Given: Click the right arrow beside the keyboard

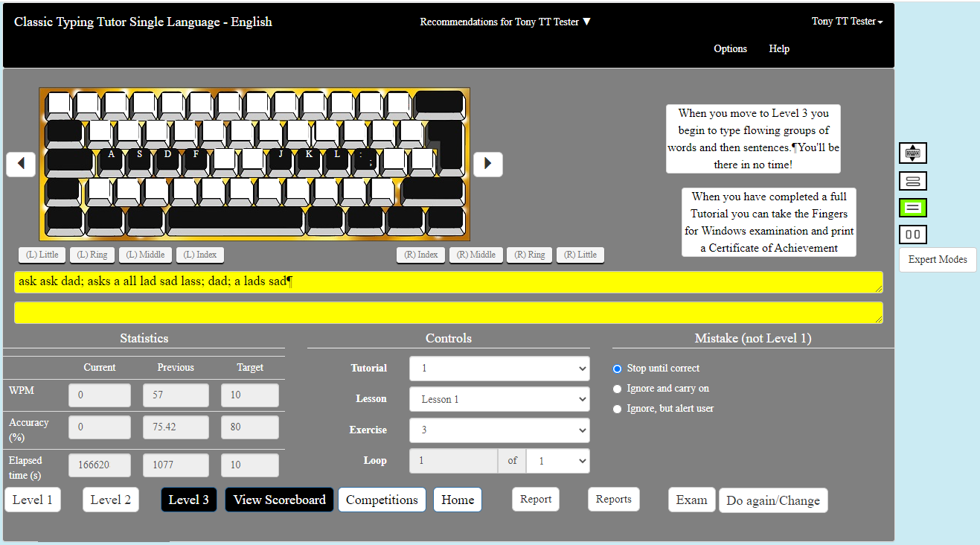Looking at the screenshot, I should [487, 164].
